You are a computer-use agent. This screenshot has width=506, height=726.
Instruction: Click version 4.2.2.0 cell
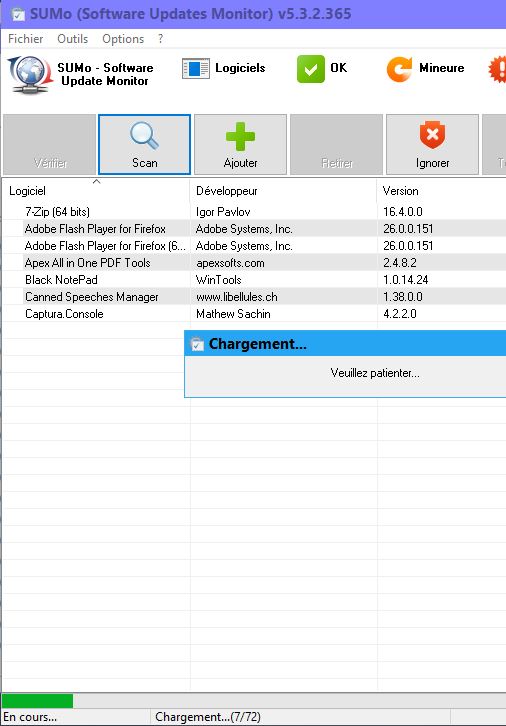pyautogui.click(x=400, y=314)
